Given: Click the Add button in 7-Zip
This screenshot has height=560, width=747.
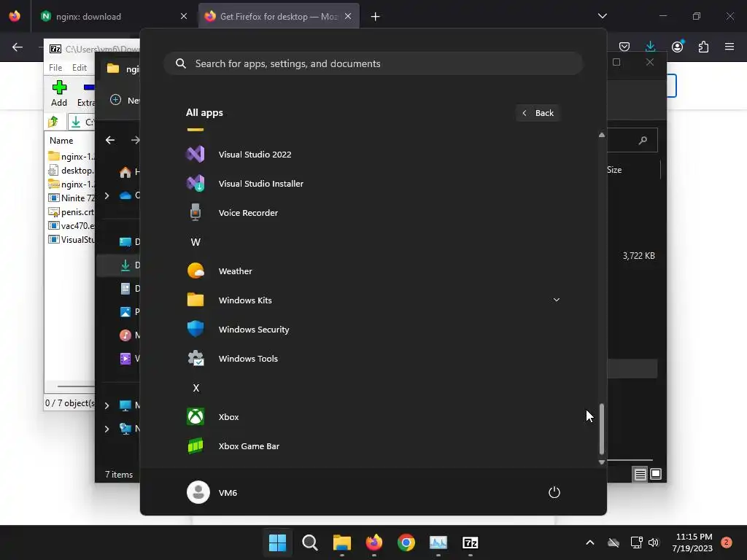Looking at the screenshot, I should tap(59, 93).
